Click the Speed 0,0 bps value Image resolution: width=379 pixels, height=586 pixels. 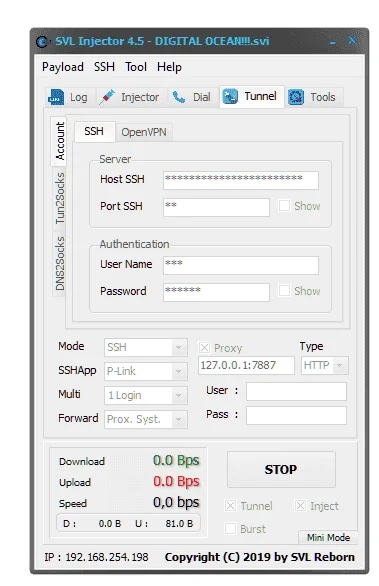tap(176, 502)
